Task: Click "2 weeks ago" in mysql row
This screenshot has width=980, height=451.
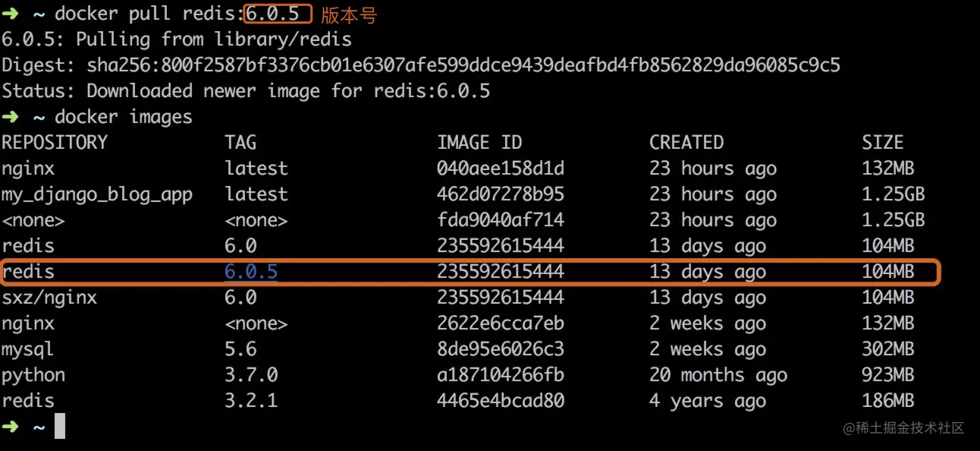Action: pyautogui.click(x=708, y=349)
